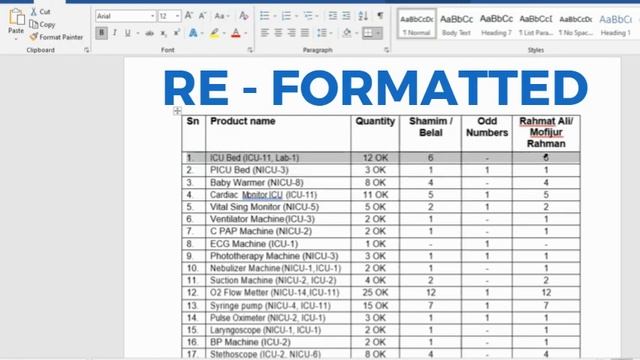Open the Paragraph dialog launcher
Viewport: 640px width, 360px height.
386,50
